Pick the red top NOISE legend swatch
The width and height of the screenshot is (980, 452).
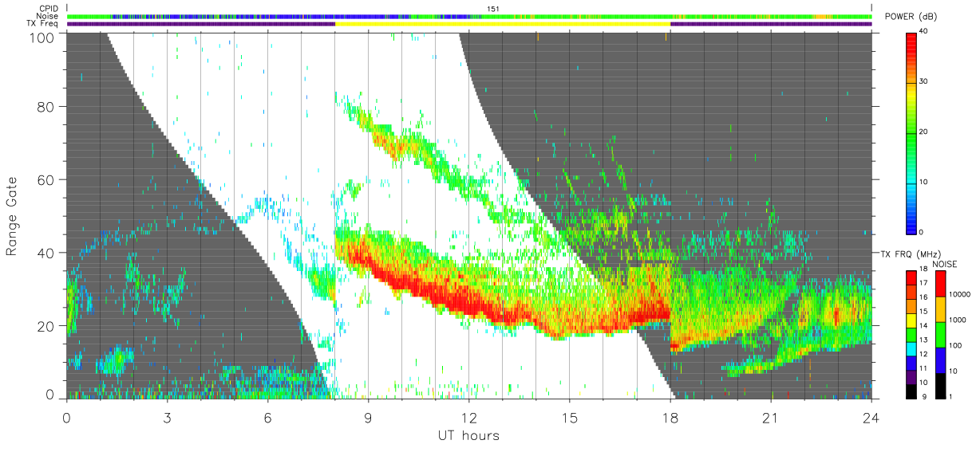(942, 284)
